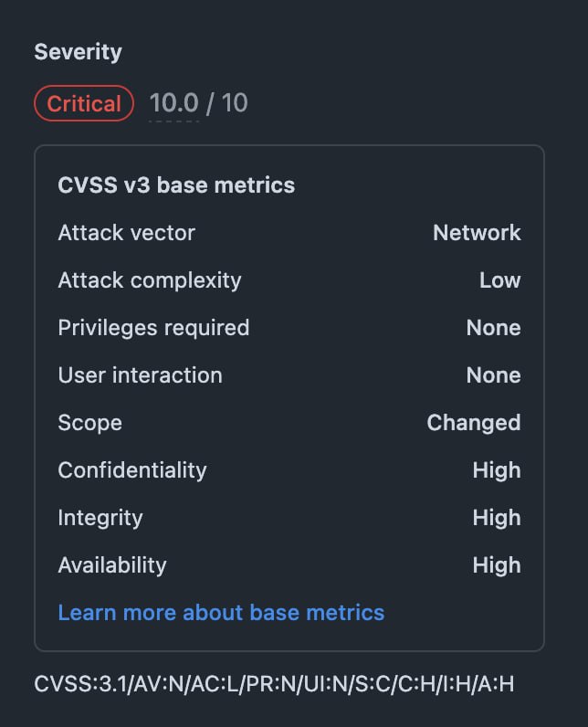This screenshot has height=727, width=588.
Task: Click the Attack vector label
Action: 127,233
